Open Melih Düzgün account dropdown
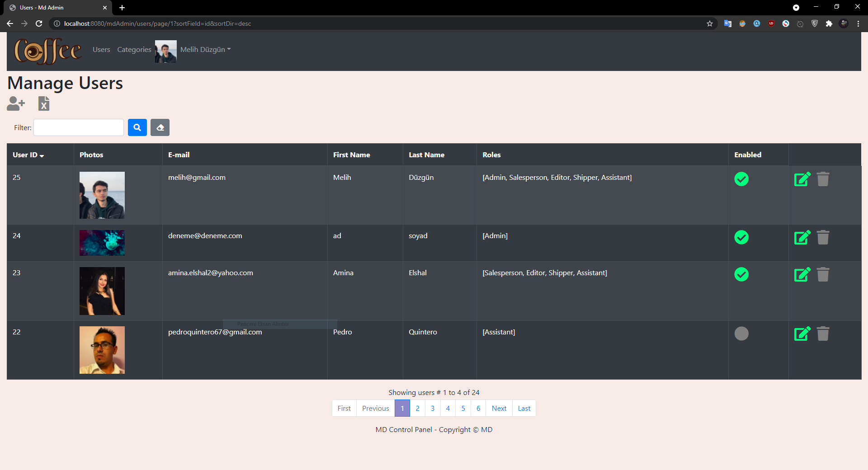Image resolution: width=868 pixels, height=470 pixels. point(205,50)
